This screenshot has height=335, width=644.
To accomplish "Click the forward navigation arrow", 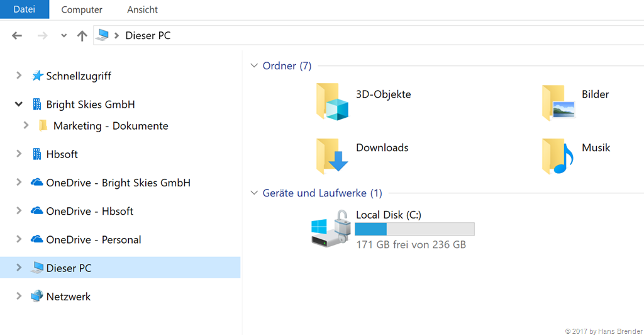I will pos(43,36).
